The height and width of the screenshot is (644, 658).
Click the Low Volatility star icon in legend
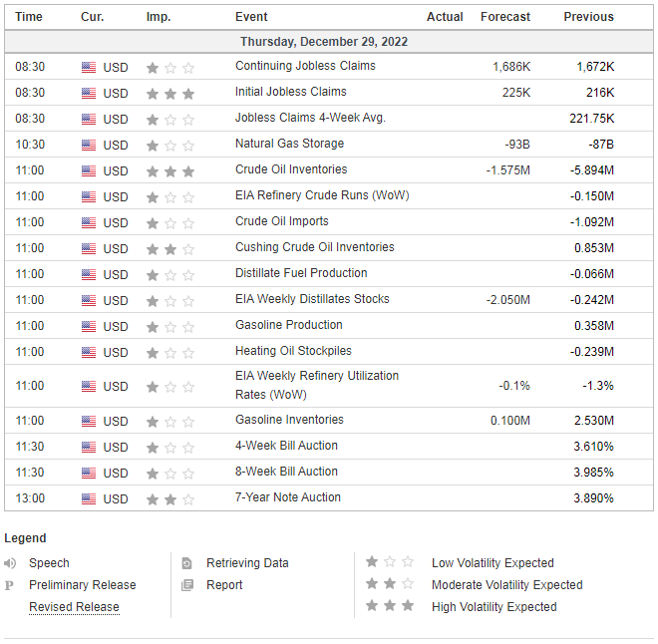click(x=390, y=562)
